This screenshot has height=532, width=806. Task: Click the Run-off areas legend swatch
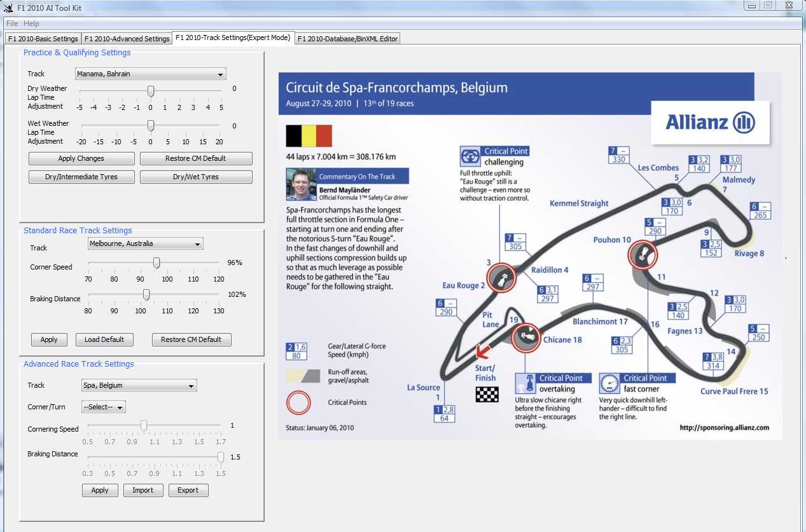[x=303, y=376]
